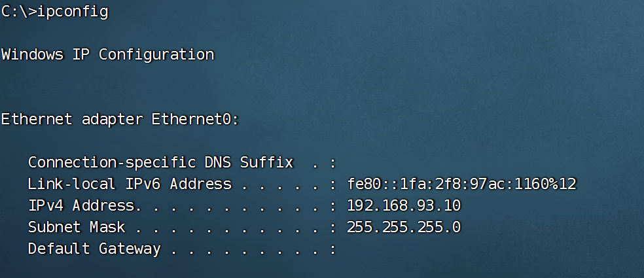
Task: Click the word Windows in the header
Action: pos(32,54)
